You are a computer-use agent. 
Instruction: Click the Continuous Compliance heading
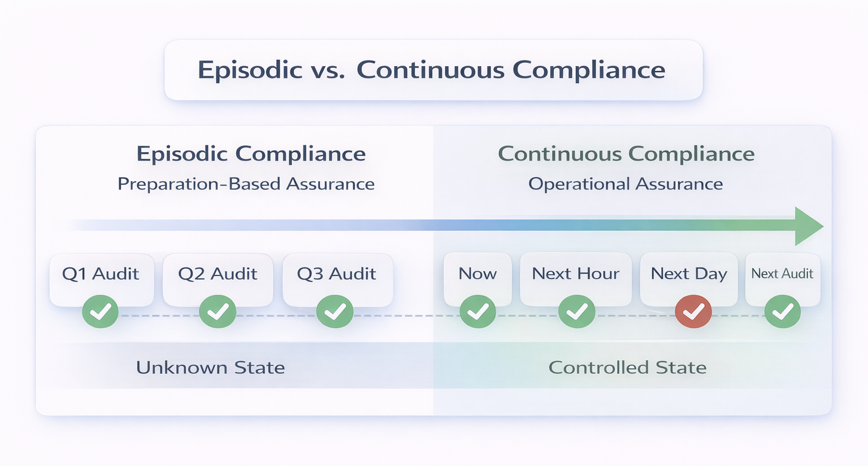626,154
